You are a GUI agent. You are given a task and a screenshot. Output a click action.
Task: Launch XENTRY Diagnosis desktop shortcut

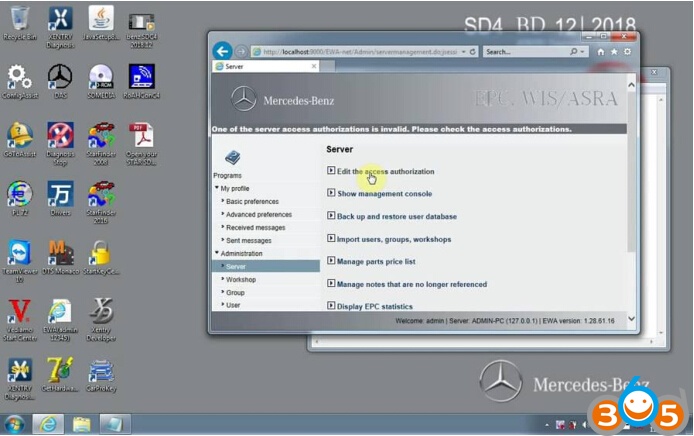coord(60,27)
